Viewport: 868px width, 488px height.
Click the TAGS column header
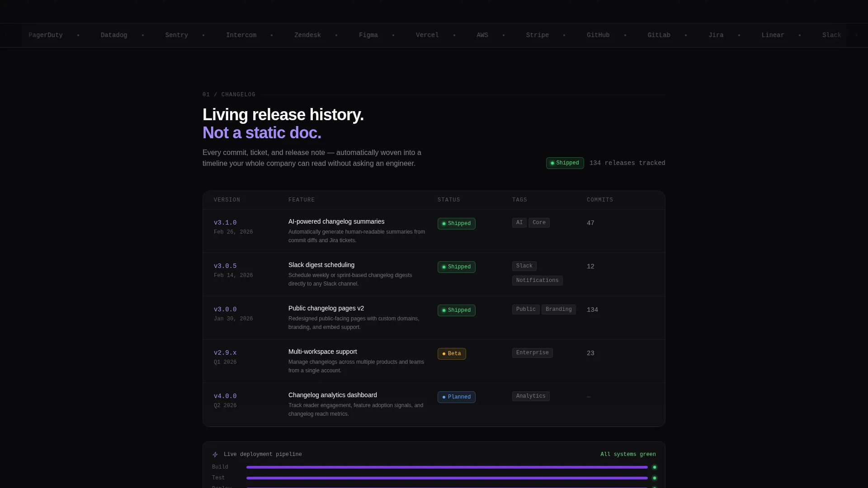coord(519,200)
